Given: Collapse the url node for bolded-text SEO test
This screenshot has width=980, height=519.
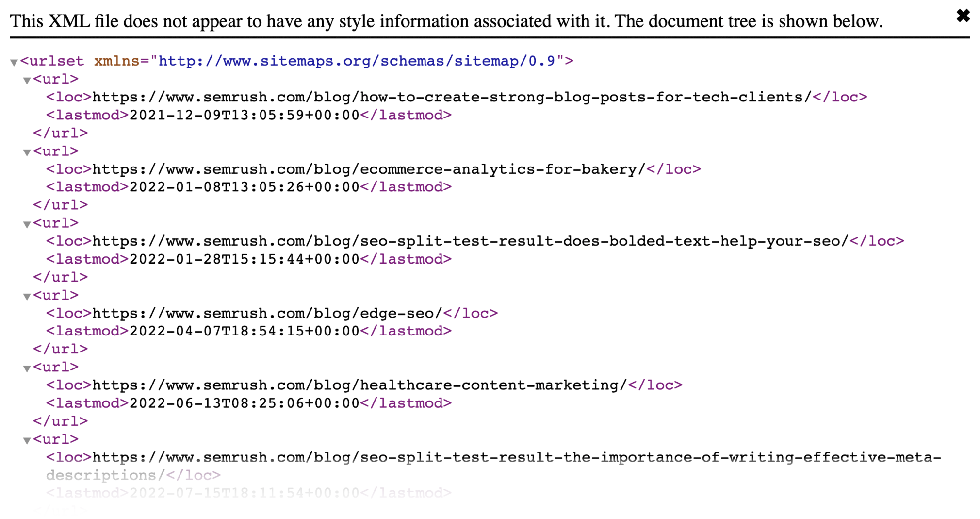Looking at the screenshot, I should point(27,224).
